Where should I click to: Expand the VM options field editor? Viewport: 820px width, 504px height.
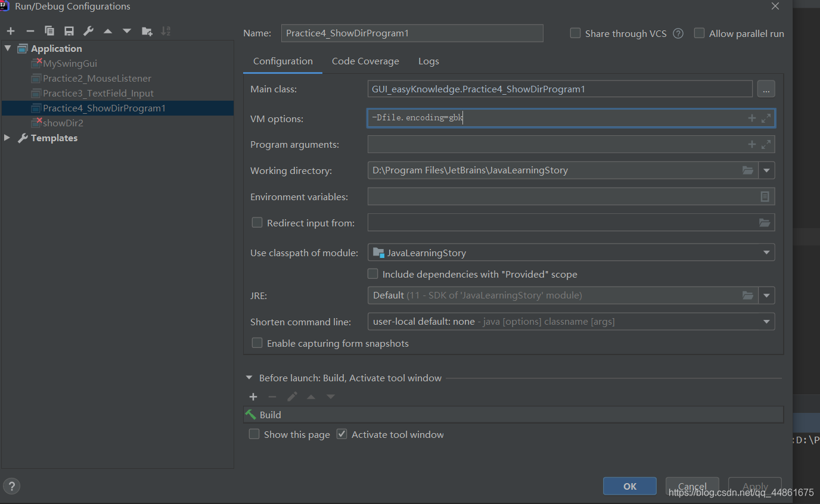tap(766, 118)
